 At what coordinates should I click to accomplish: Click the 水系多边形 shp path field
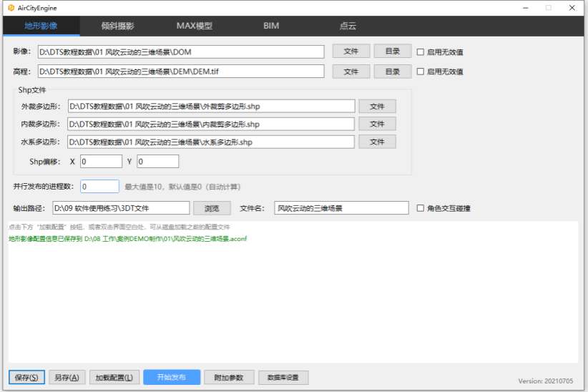[211, 142]
